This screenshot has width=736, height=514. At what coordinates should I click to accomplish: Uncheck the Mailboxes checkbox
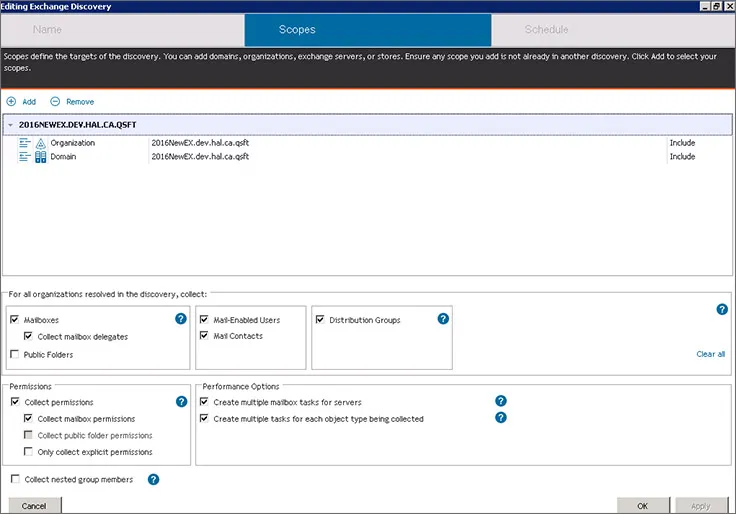(x=14, y=320)
